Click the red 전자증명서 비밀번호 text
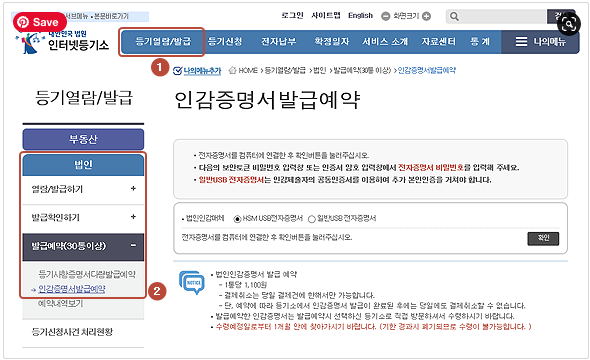 431,168
